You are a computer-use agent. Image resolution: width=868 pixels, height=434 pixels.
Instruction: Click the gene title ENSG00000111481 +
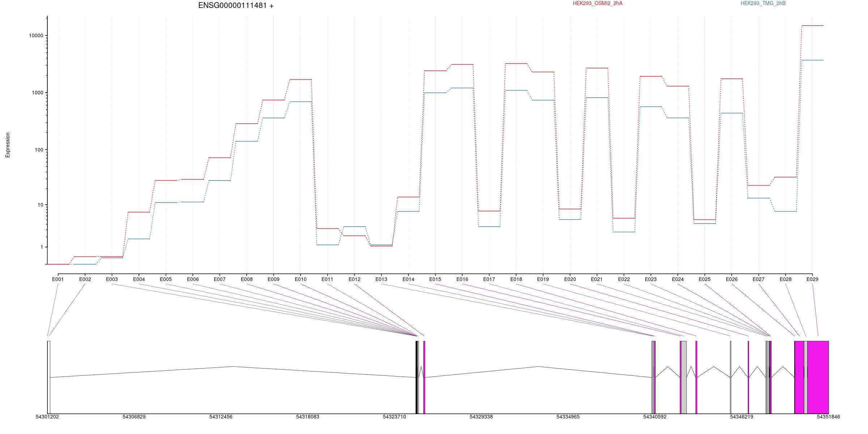236,6
